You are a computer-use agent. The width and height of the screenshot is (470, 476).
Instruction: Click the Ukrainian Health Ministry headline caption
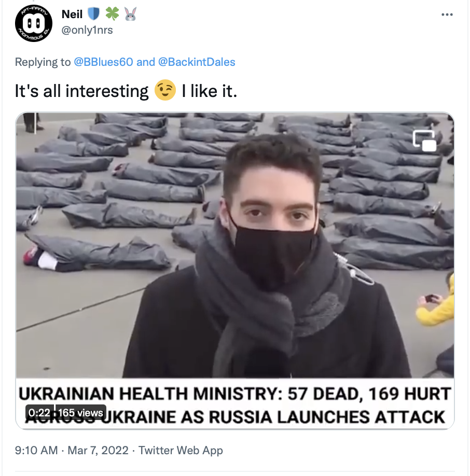pyautogui.click(x=235, y=404)
